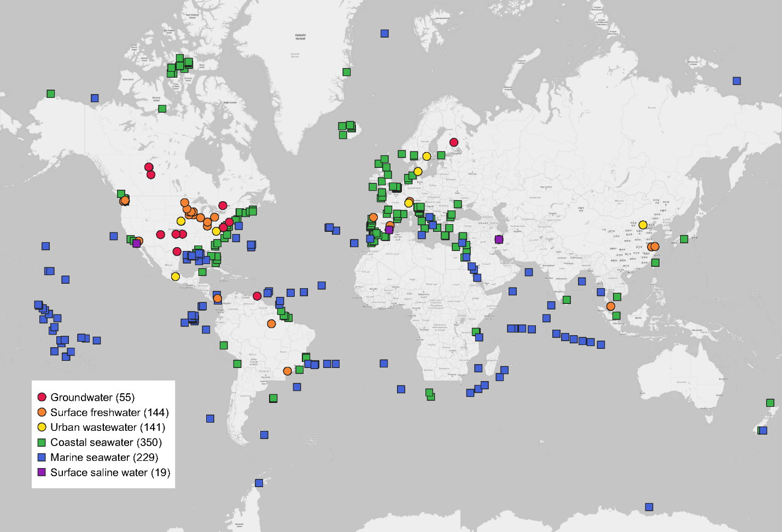Click the Marine seawater (229) legend label
The width and height of the screenshot is (782, 532).
[x=104, y=457]
